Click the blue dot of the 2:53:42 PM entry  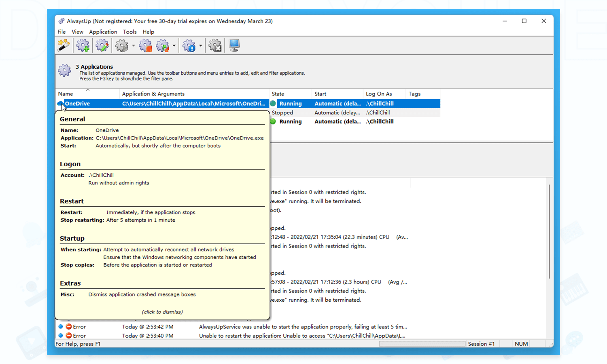61,326
